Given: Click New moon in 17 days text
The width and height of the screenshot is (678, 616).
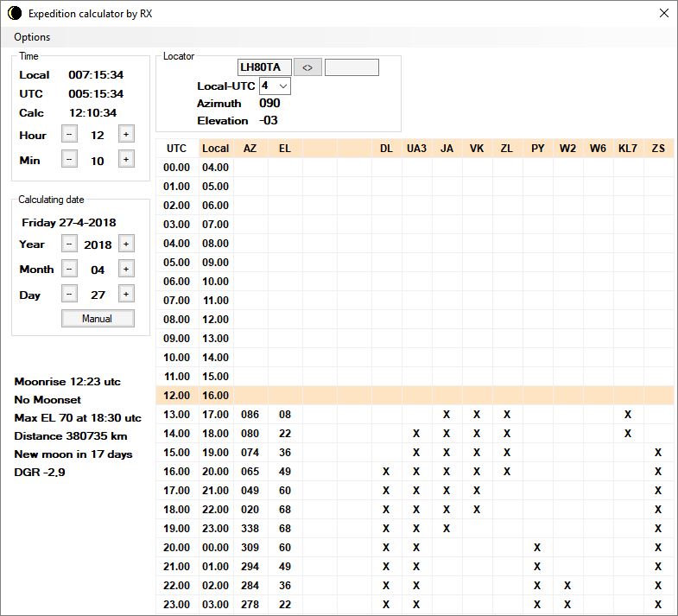Looking at the screenshot, I should 73,454.
